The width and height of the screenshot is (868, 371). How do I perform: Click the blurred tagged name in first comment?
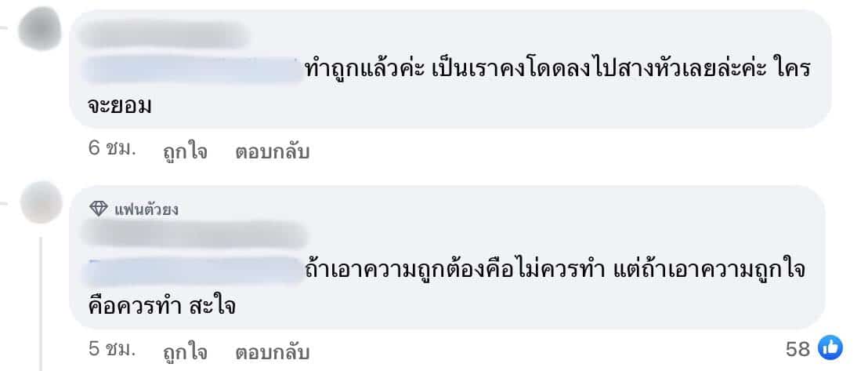tap(193, 69)
